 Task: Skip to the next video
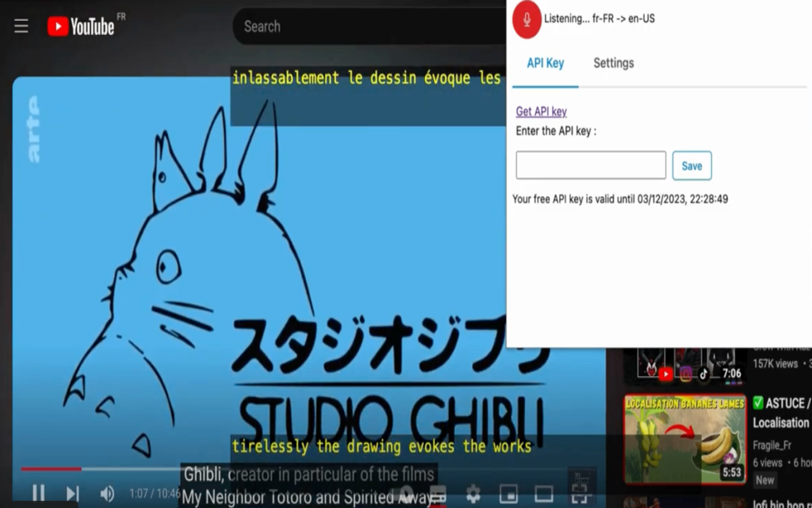73,493
